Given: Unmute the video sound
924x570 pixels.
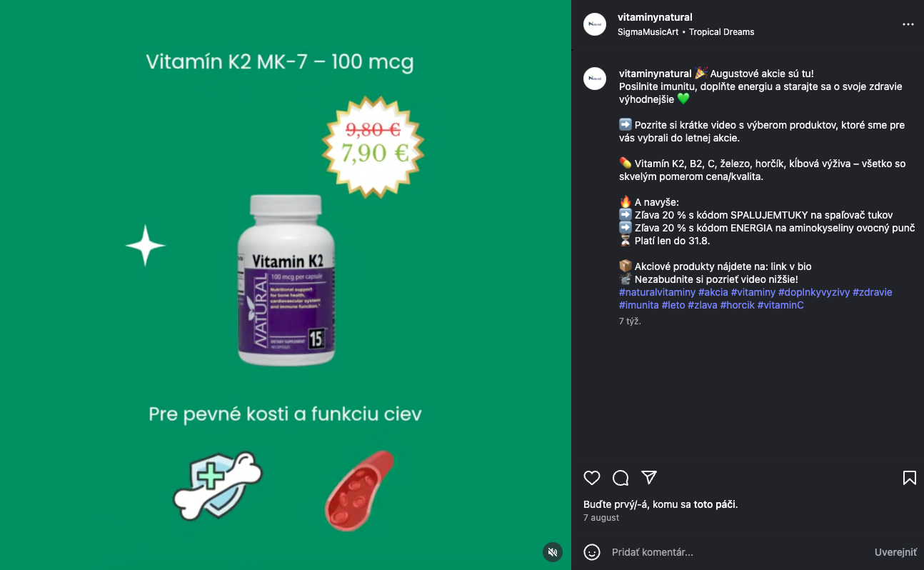Looking at the screenshot, I should 551,552.
